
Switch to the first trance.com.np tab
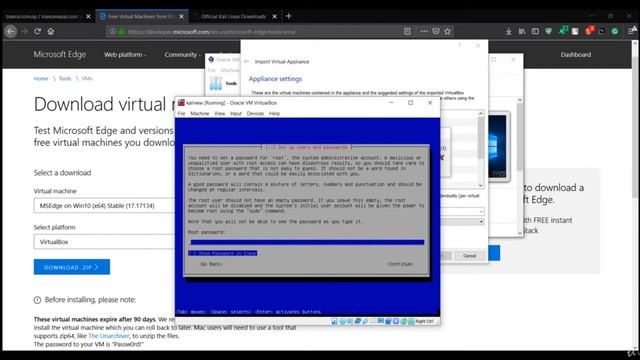coord(42,16)
